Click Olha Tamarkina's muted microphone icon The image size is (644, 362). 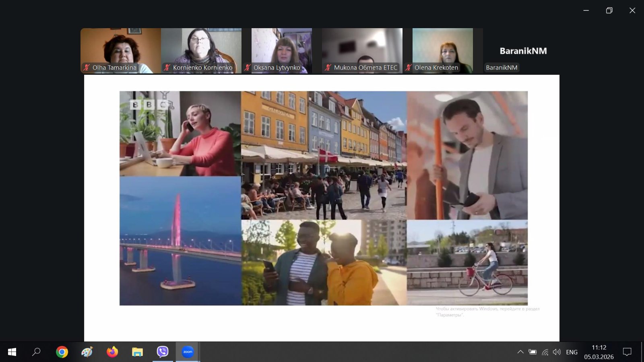coord(87,68)
